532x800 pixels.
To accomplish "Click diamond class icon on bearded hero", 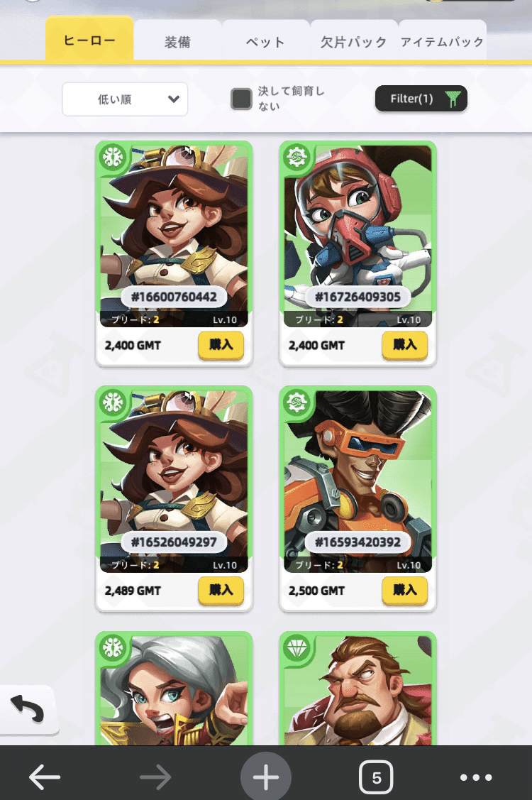I will pos(297,648).
